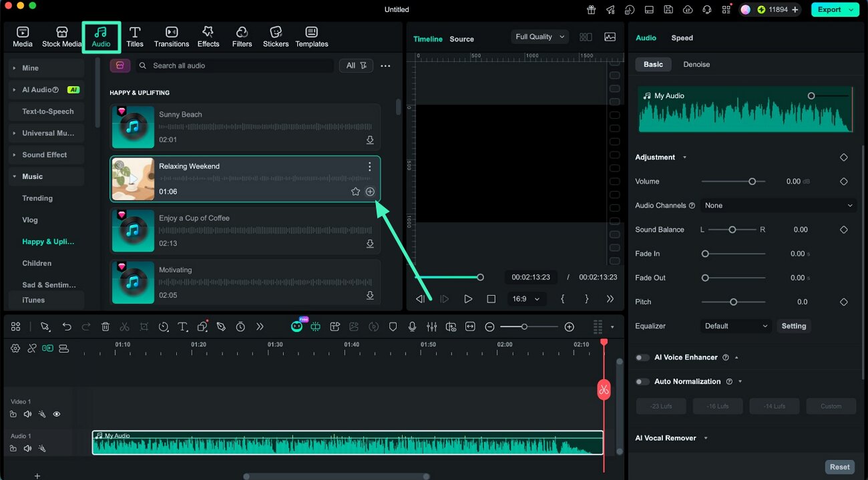This screenshot has height=480, width=868.
Task: Zoom in the timeline with plus button
Action: [569, 326]
